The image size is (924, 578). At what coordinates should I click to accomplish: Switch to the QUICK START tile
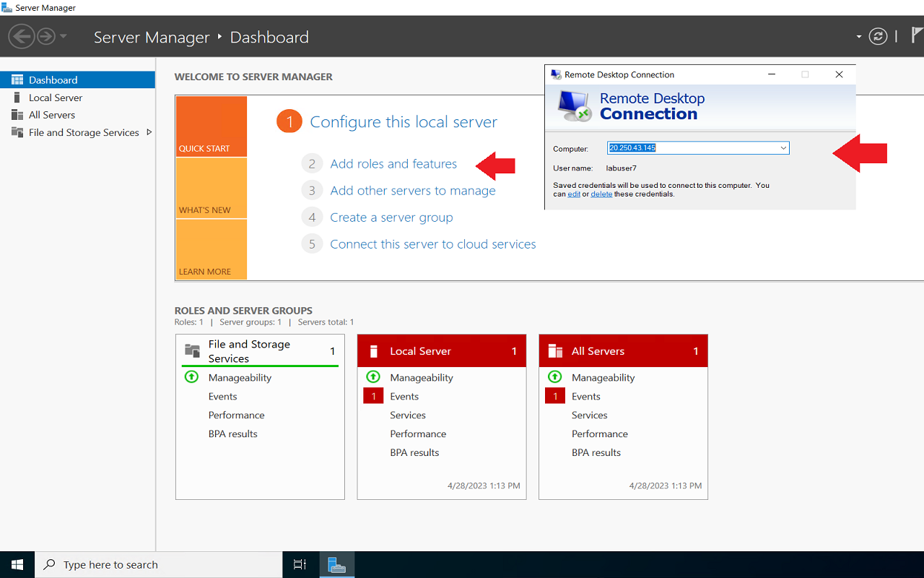point(212,126)
